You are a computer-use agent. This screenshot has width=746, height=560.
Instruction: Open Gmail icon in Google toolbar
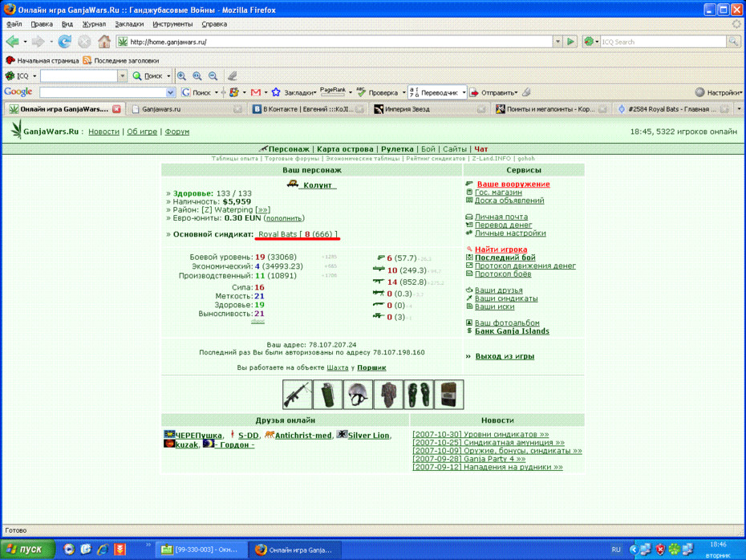tap(256, 92)
